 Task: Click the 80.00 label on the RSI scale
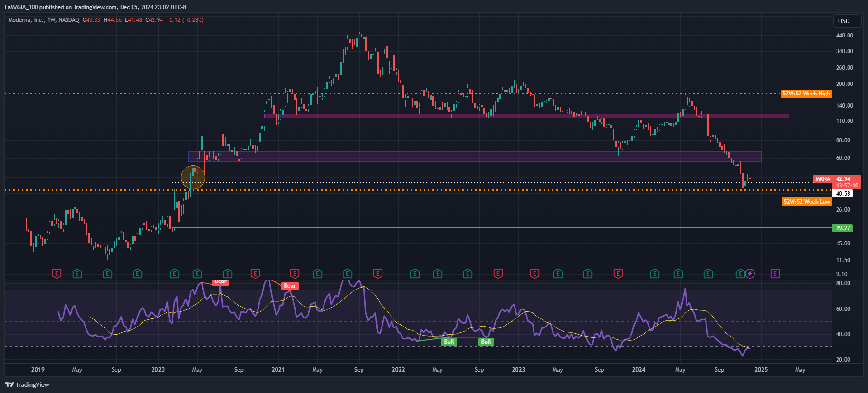(843, 283)
